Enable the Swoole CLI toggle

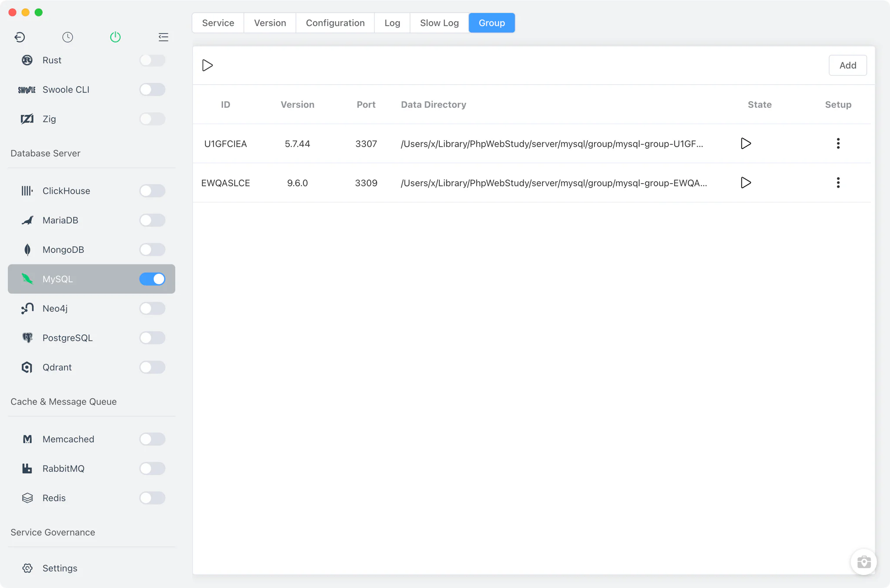pos(152,89)
